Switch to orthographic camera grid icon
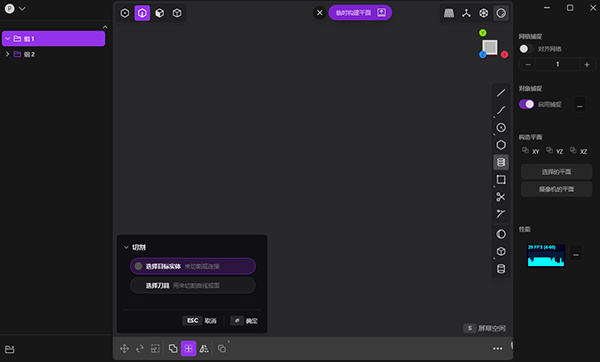The width and height of the screenshot is (600, 362). (449, 13)
